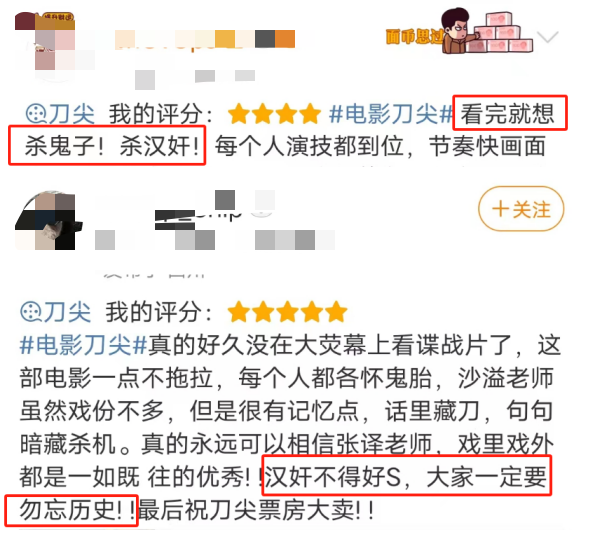591x539 pixels.
Task: Tap the film reel icon in the five-star post
Action: 31,312
